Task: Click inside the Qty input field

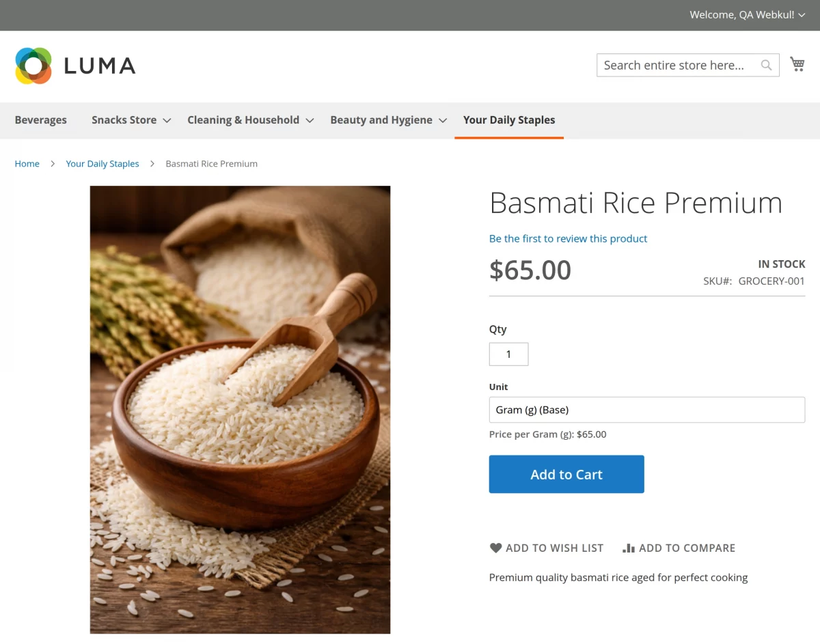Action: tap(508, 354)
